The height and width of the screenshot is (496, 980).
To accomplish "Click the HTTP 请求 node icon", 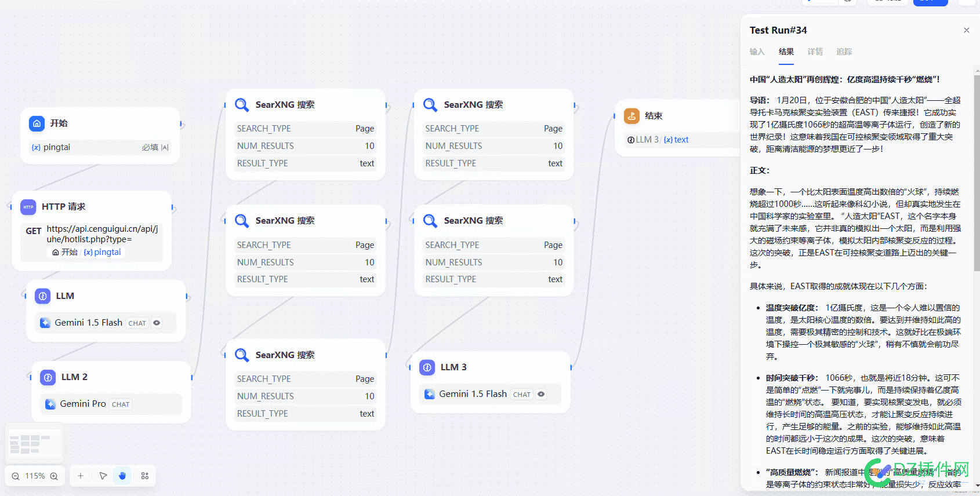I will 28,207.
